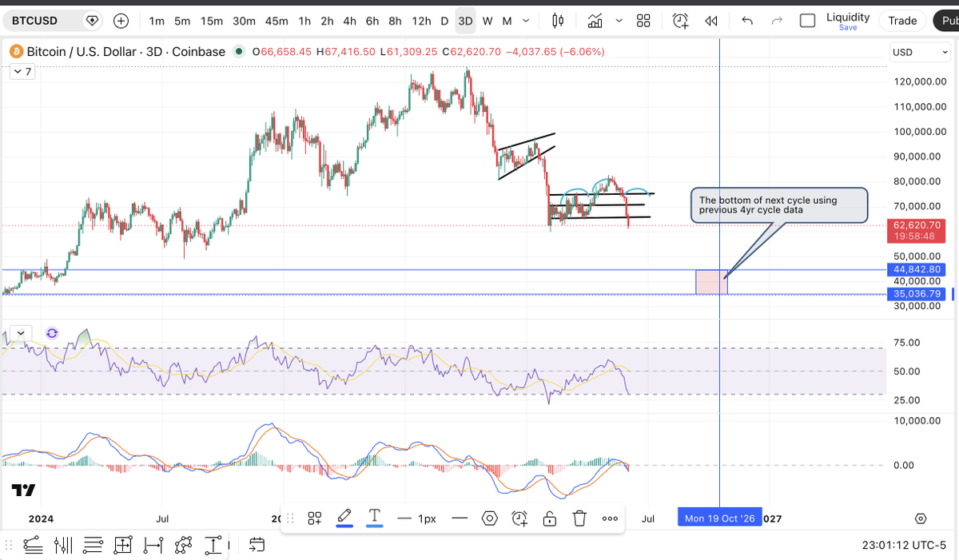Viewport: 959px width, 560px height.
Task: Select the 5m timeframe
Action: tap(182, 21)
